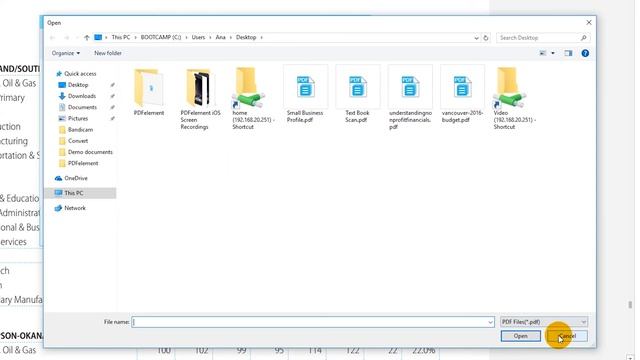Open Demo documents sidebar folder
The height and width of the screenshot is (360, 640).
[90, 152]
